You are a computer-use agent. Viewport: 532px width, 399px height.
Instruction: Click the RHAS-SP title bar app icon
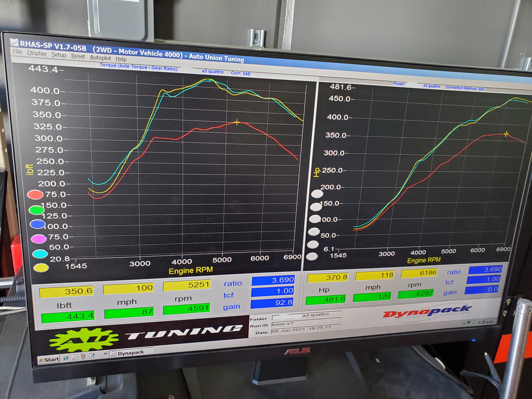pos(14,43)
